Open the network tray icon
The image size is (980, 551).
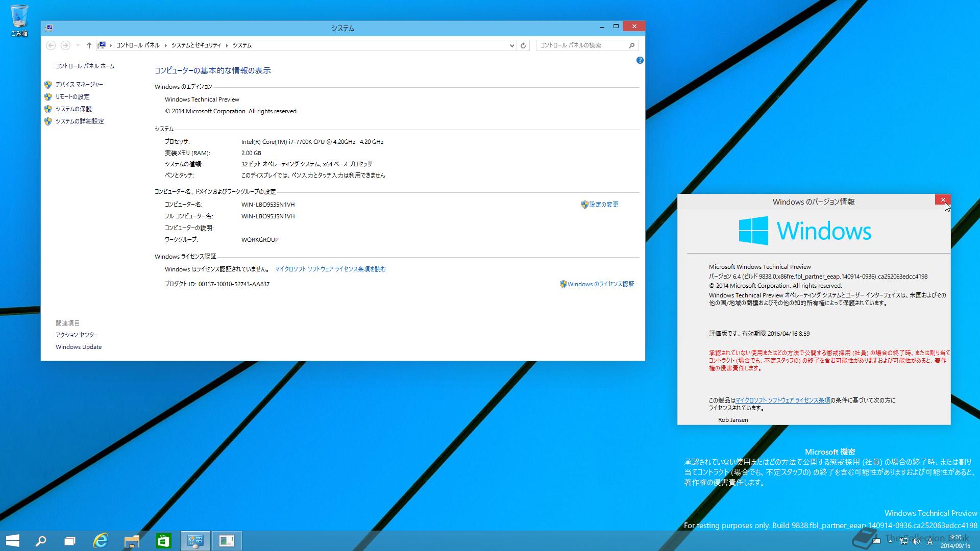[x=903, y=541]
